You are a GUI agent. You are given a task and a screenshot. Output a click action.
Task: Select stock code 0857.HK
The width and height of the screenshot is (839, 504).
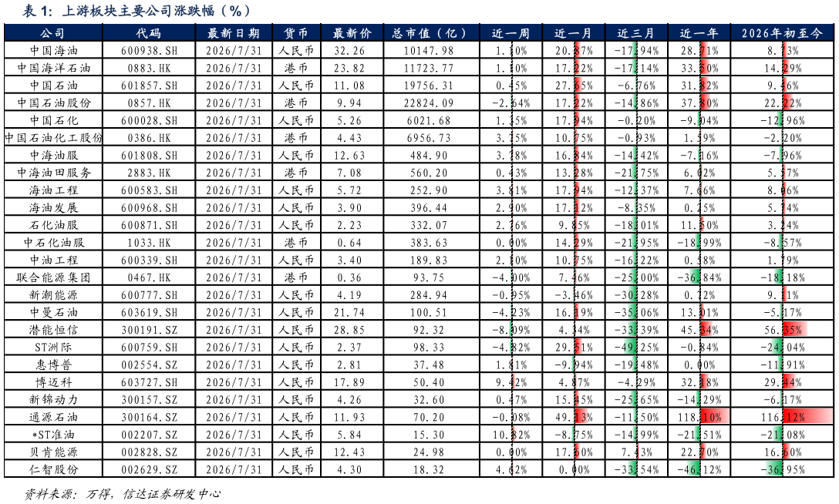(149, 103)
